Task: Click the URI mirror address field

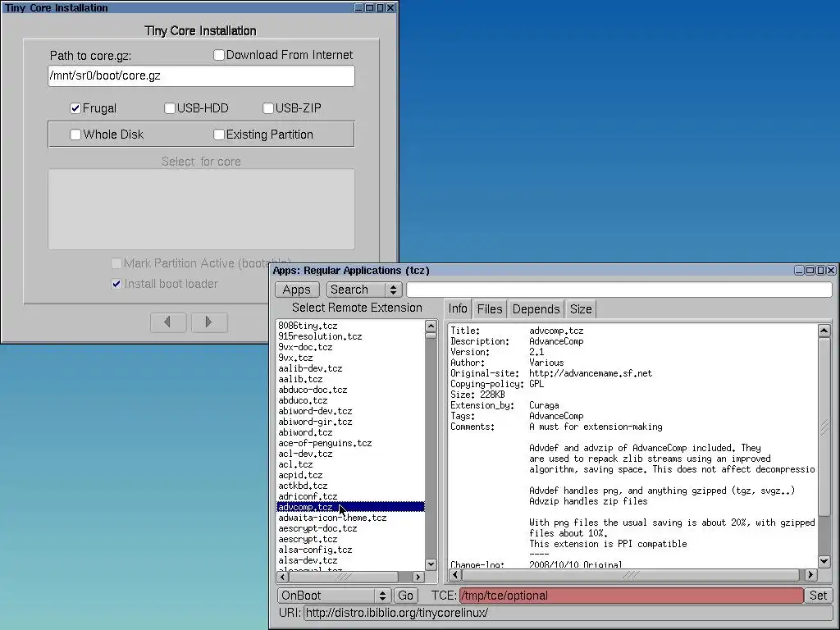Action: pyautogui.click(x=568, y=613)
